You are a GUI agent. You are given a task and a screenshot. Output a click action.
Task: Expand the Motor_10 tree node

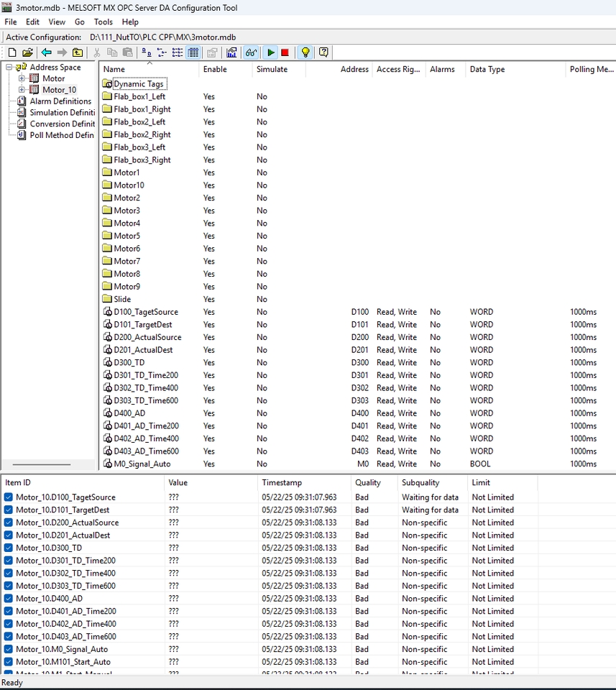point(22,90)
